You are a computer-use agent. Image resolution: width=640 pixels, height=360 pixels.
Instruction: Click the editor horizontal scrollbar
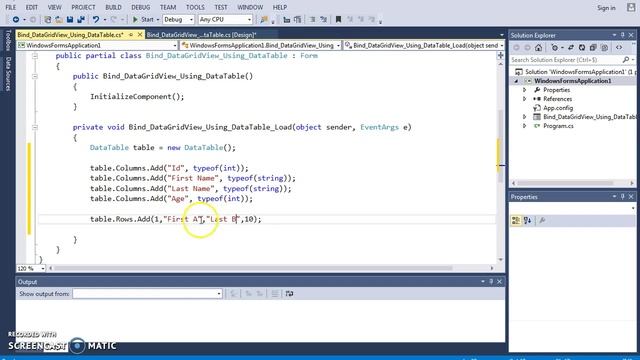tap(253, 268)
